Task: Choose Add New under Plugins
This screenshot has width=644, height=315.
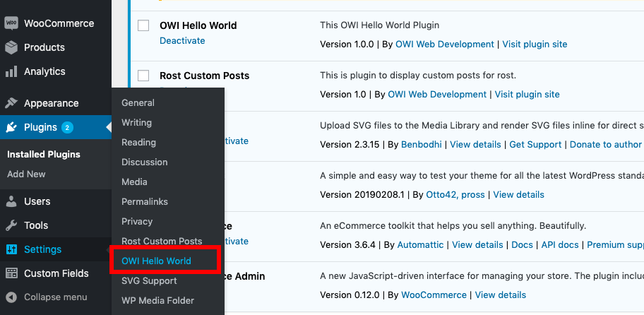Action: [26, 174]
